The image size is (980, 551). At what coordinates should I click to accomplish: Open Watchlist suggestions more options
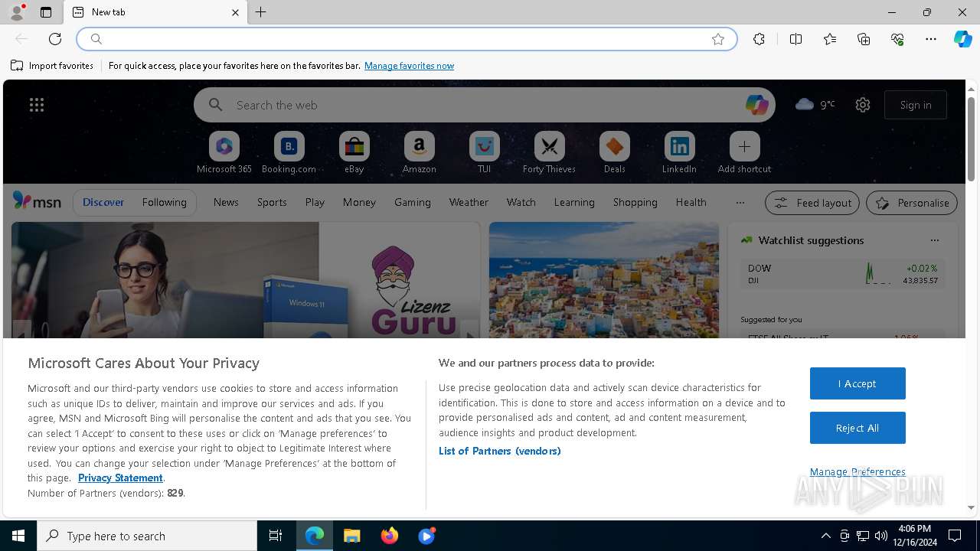[934, 240]
